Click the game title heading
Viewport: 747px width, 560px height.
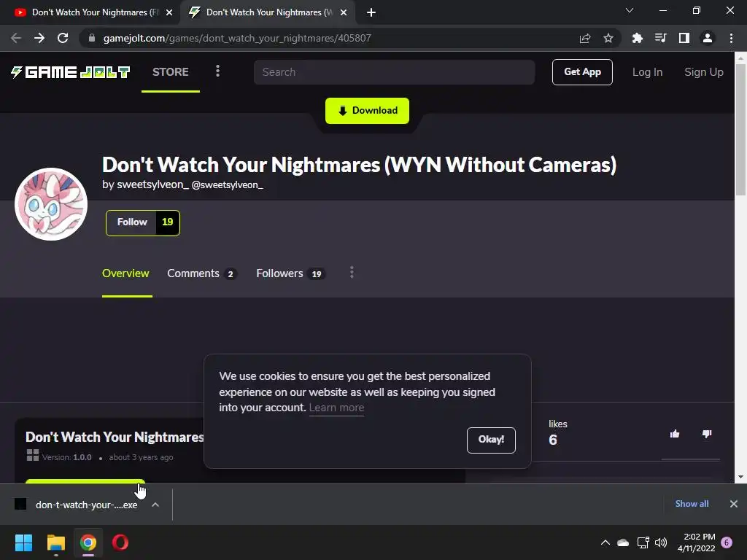pyautogui.click(x=359, y=165)
